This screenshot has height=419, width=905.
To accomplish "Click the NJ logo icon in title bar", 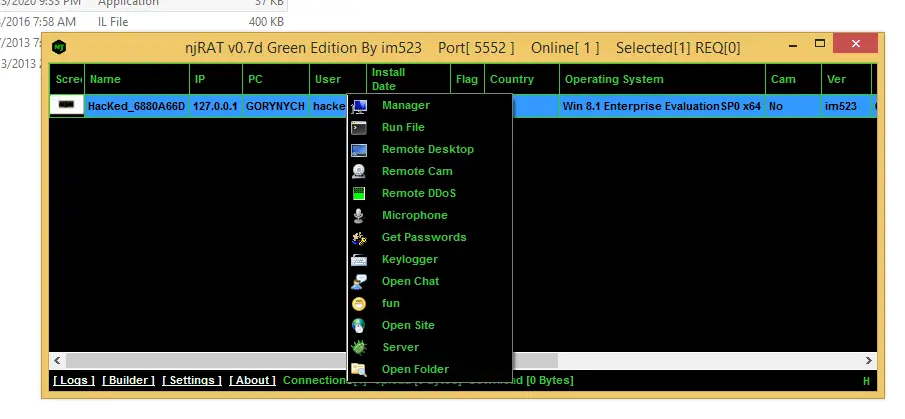I will tap(59, 47).
